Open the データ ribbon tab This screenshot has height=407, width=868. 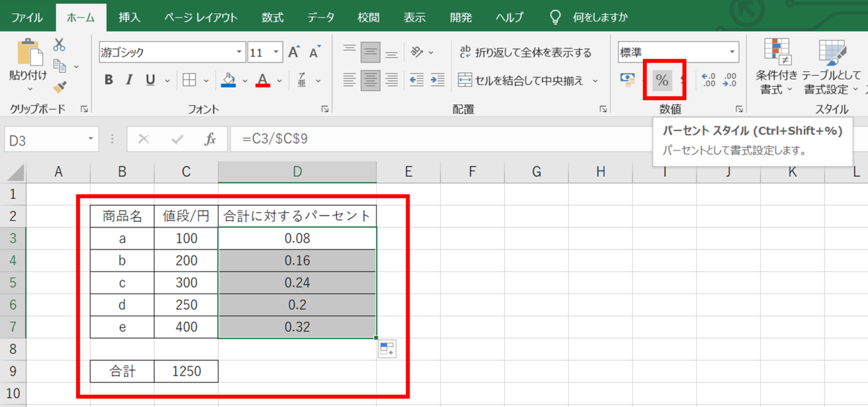(x=320, y=16)
